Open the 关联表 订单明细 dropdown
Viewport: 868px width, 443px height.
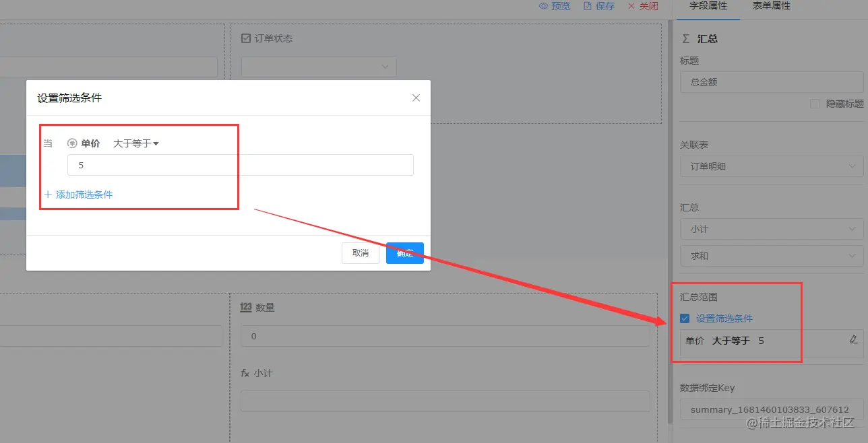pyautogui.click(x=772, y=166)
